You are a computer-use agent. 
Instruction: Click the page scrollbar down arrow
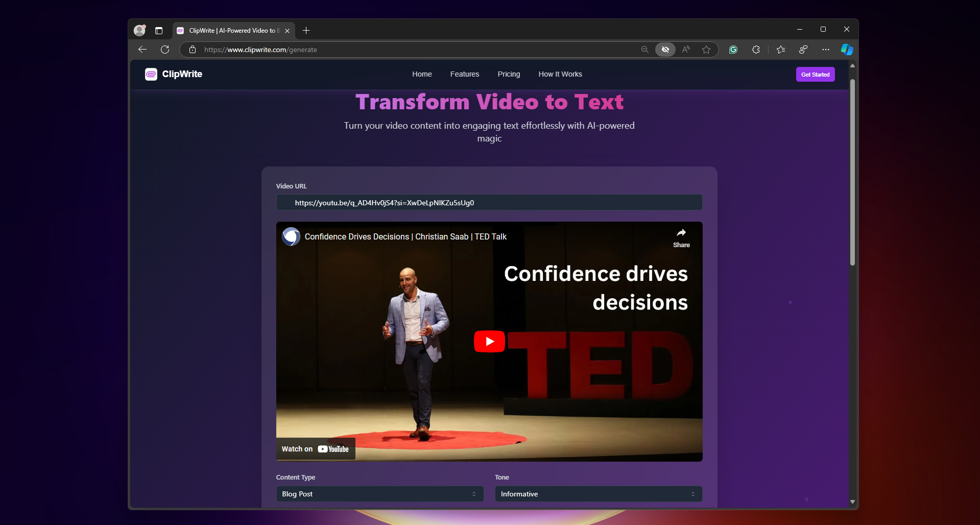(x=852, y=502)
